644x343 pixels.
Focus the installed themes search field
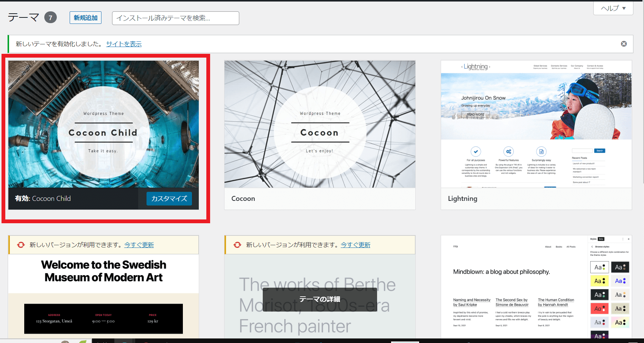[175, 18]
